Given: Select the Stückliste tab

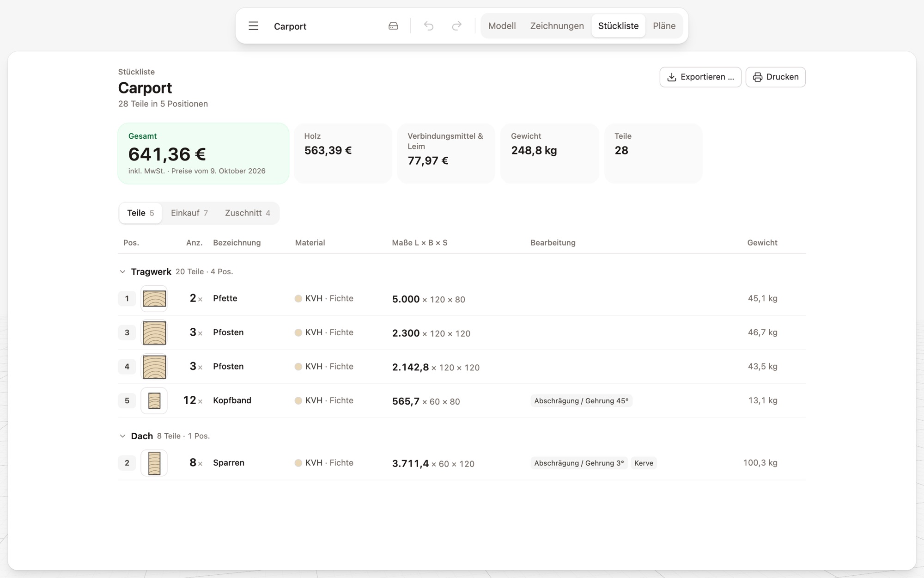Looking at the screenshot, I should click(x=618, y=26).
